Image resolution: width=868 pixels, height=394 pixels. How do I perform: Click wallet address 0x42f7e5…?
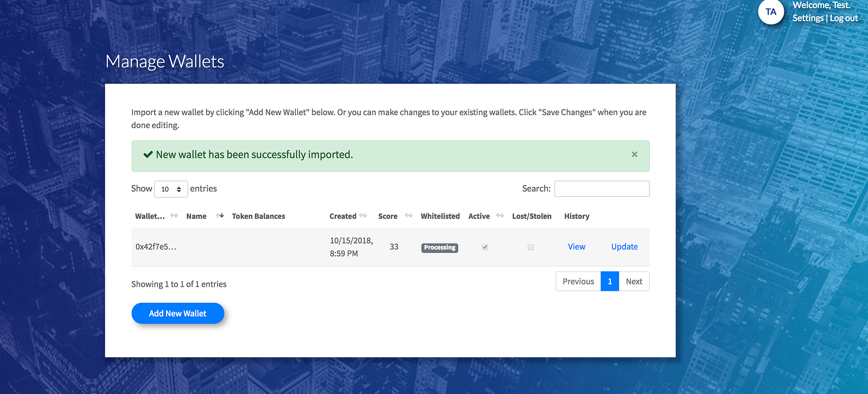156,246
